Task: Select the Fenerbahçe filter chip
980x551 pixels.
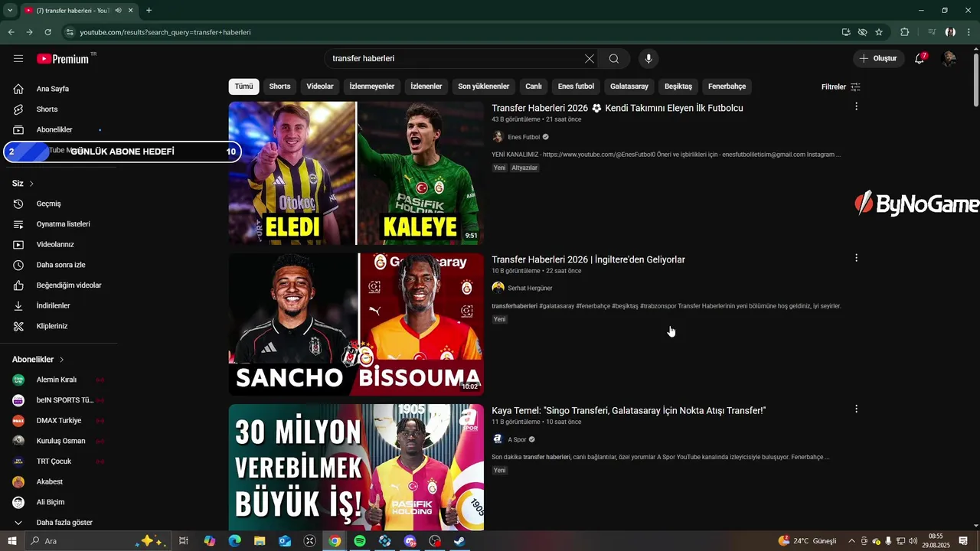Action: pyautogui.click(x=727, y=86)
